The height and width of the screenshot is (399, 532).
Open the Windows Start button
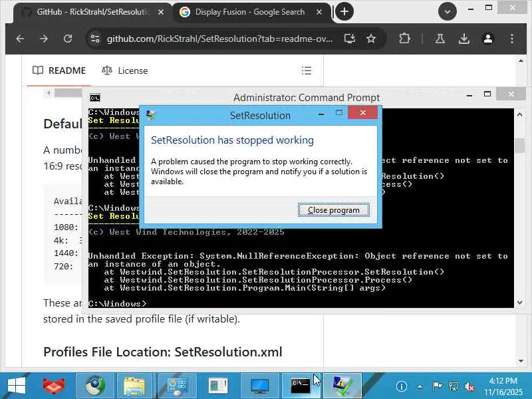pyautogui.click(x=16, y=386)
